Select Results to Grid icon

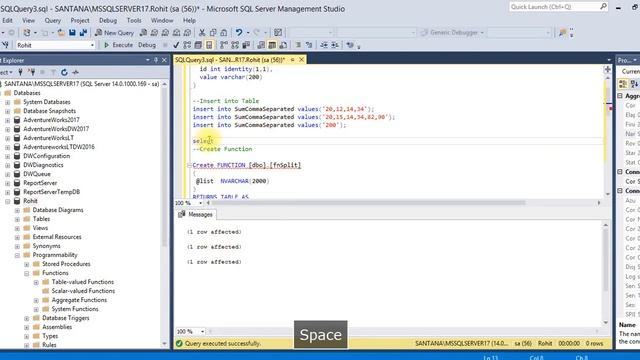[x=272, y=45]
